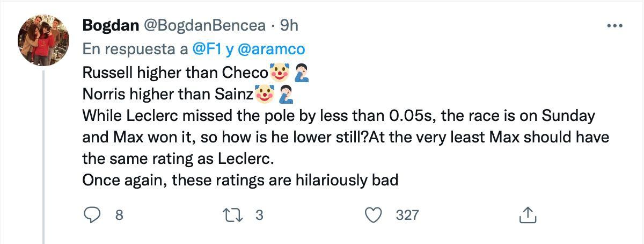
Task: Open the tweet via 'hilariously bad' text line
Action: [240, 181]
